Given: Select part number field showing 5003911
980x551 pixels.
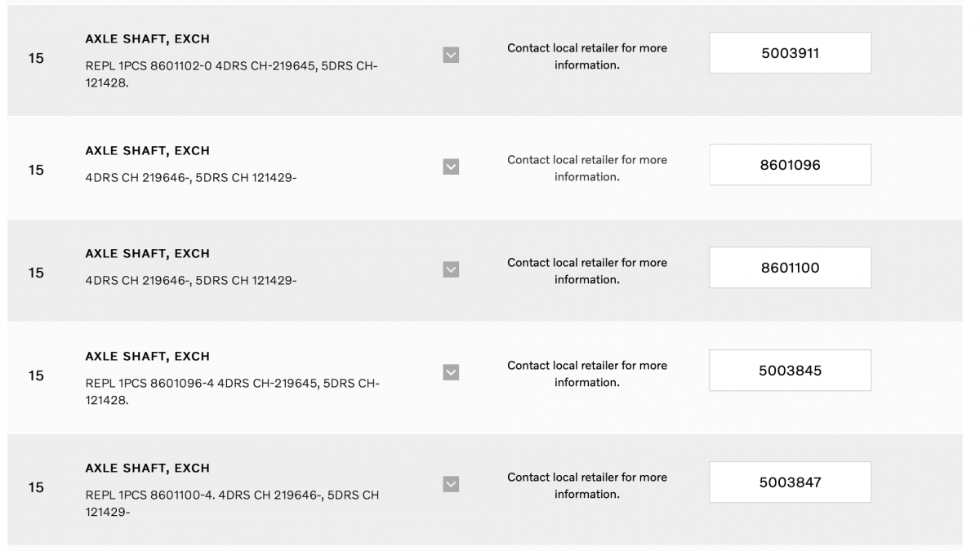Looking at the screenshot, I should tap(789, 52).
